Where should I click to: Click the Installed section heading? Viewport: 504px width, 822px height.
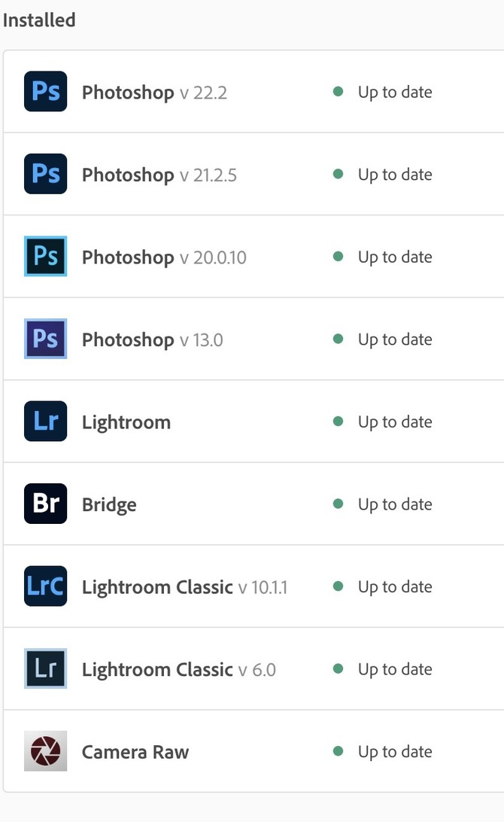[39, 20]
